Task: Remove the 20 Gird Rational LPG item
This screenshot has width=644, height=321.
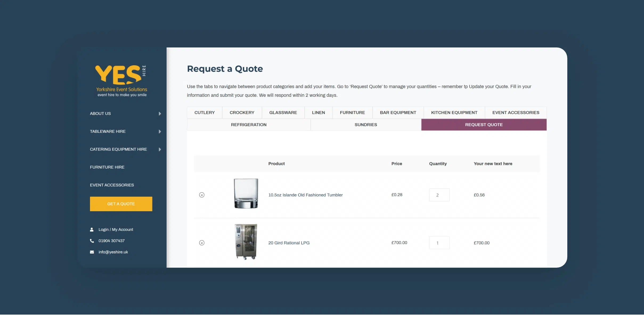Action: [x=202, y=243]
